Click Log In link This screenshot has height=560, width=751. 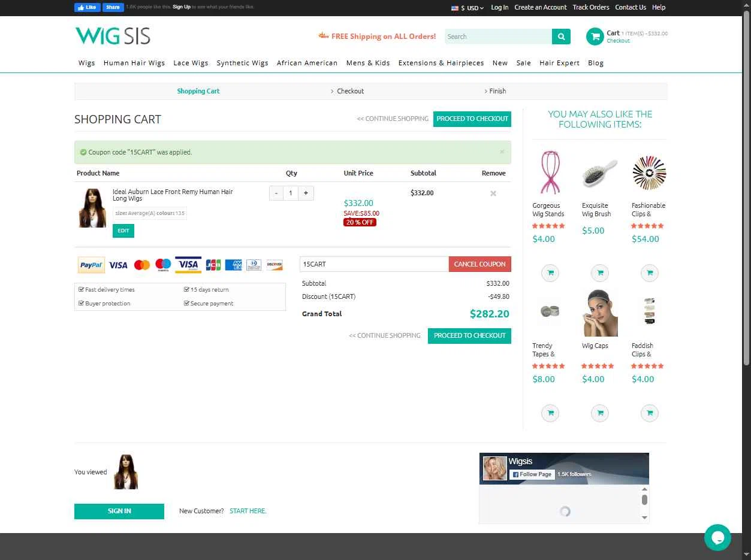coord(499,7)
